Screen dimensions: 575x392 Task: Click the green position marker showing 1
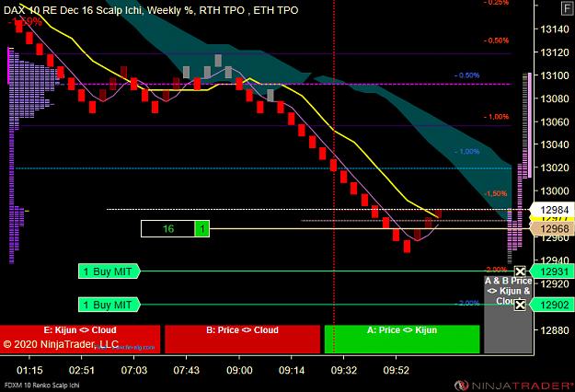tap(202, 229)
